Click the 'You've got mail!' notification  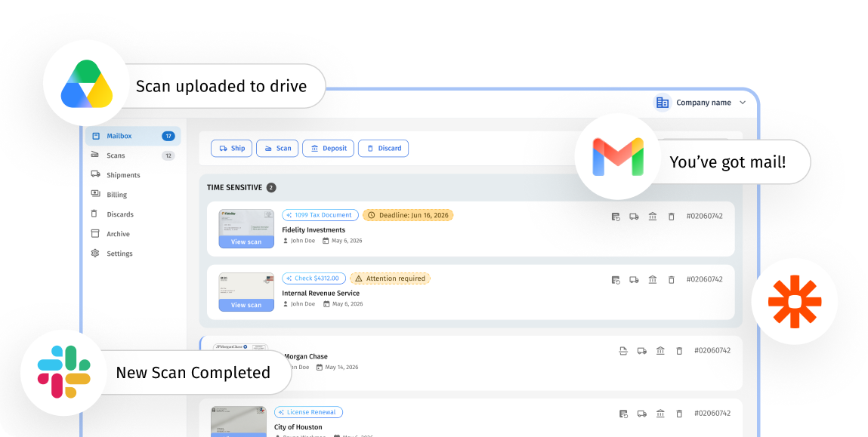(727, 162)
